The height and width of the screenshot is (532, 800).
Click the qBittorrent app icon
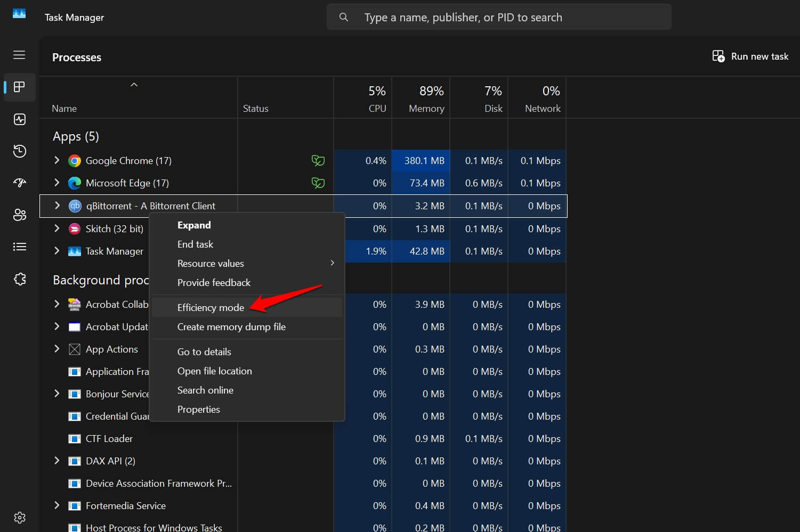[x=75, y=206]
